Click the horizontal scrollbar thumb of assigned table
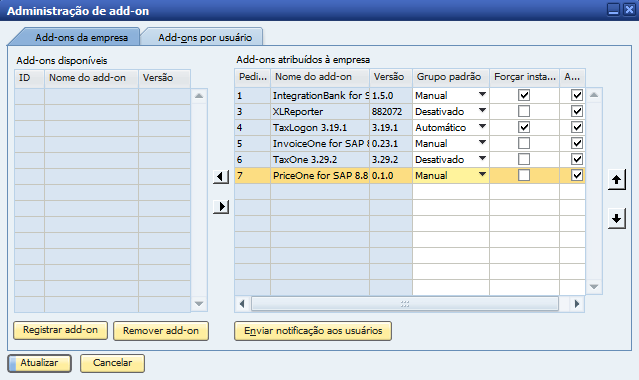 coord(405,304)
